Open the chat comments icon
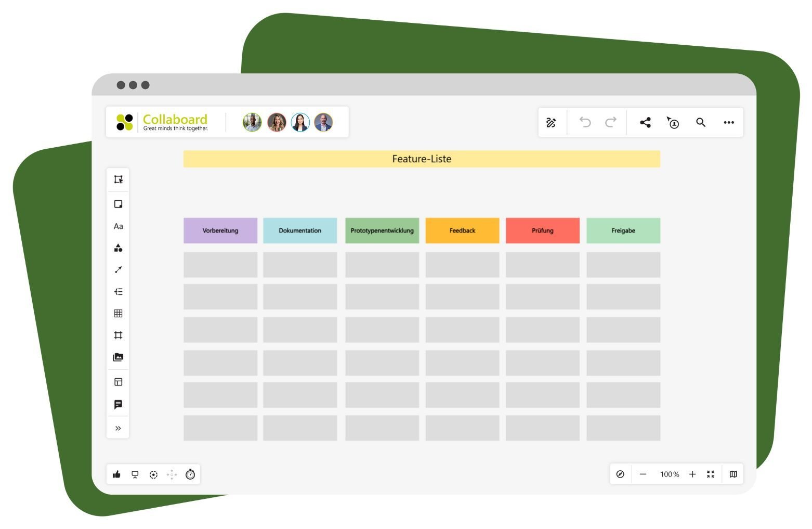 (x=118, y=405)
